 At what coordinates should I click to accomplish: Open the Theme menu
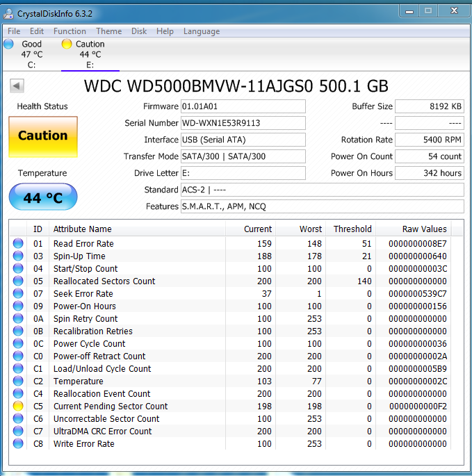point(109,31)
